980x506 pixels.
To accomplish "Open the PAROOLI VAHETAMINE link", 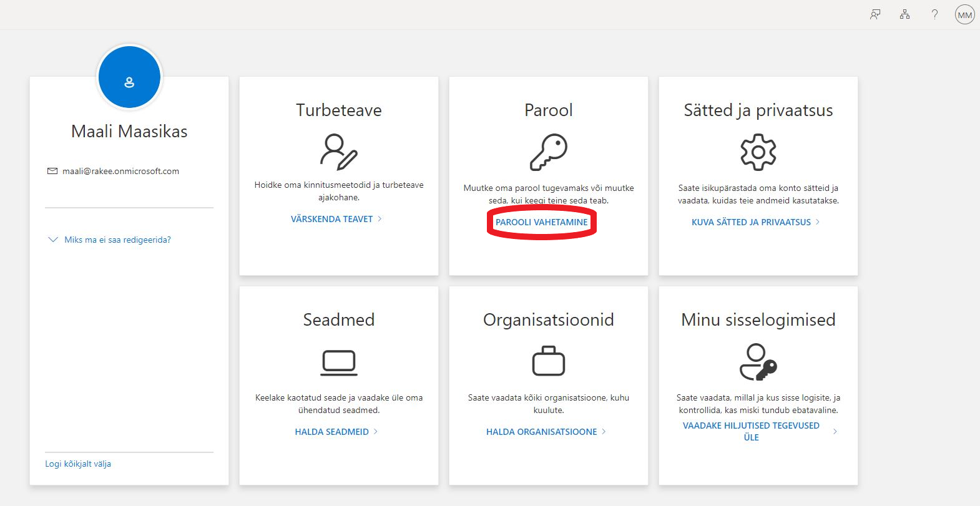I will [541, 222].
